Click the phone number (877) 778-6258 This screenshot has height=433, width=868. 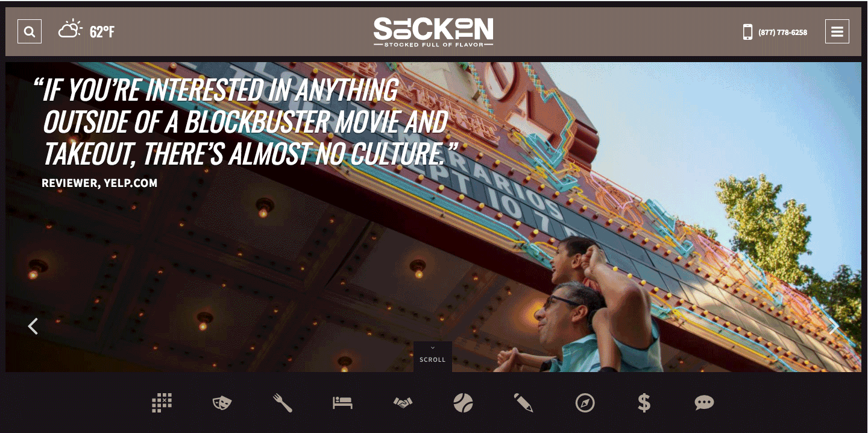point(782,33)
